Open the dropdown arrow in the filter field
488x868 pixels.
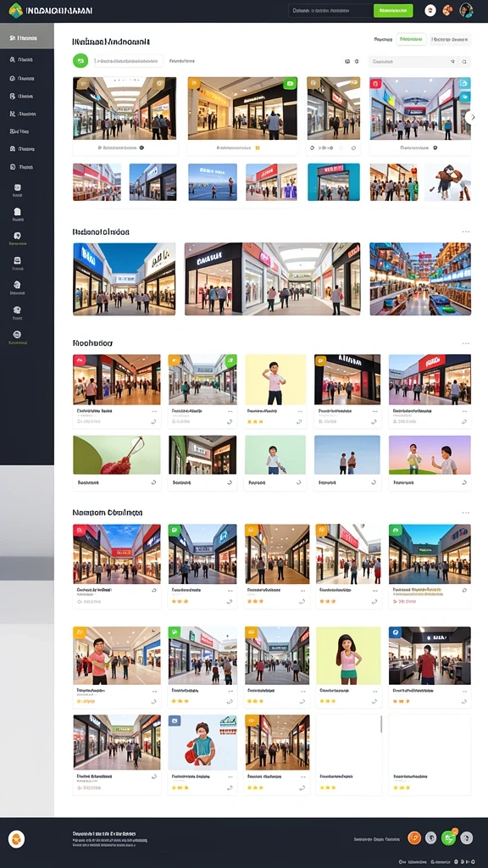(x=452, y=62)
